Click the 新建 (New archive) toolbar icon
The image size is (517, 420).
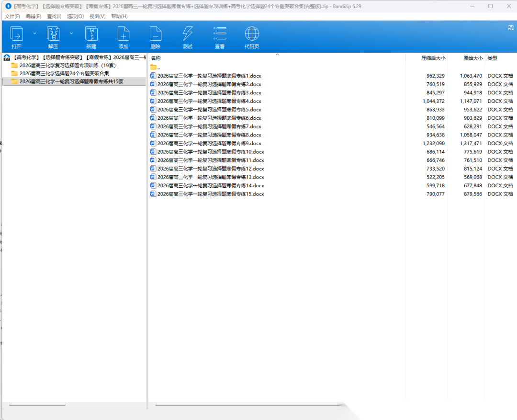pyautogui.click(x=91, y=34)
